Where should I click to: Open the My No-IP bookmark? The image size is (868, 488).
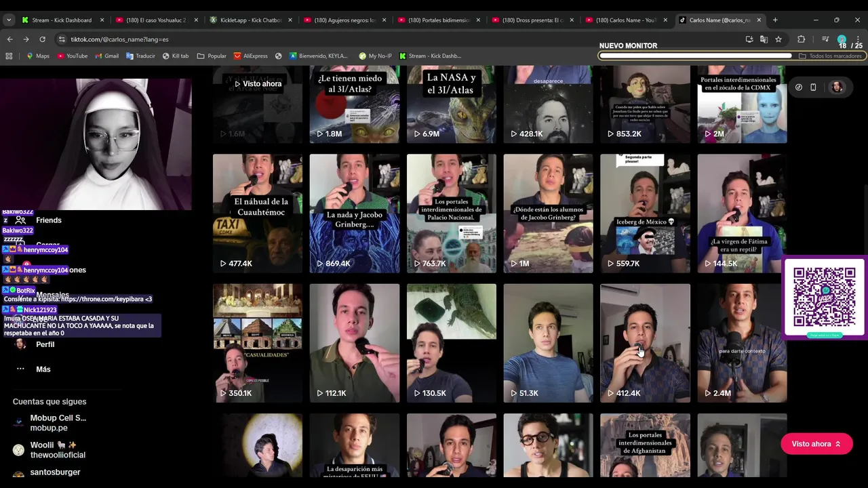pos(376,56)
